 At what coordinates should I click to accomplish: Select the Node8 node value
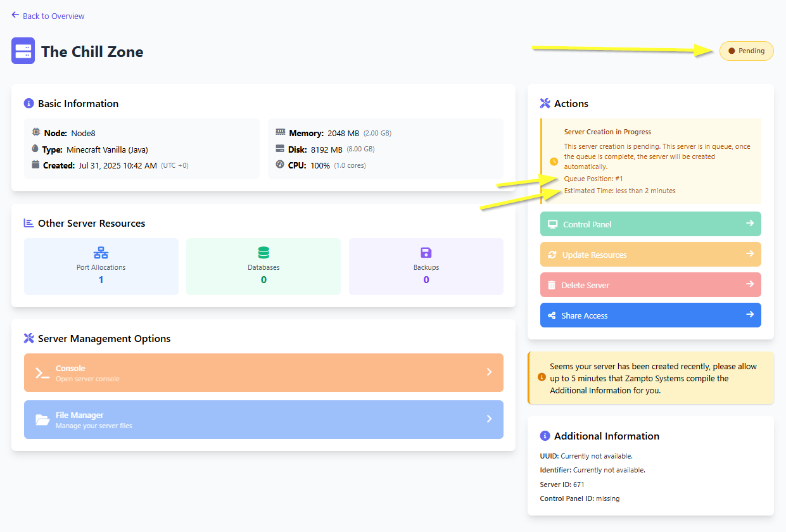click(83, 133)
